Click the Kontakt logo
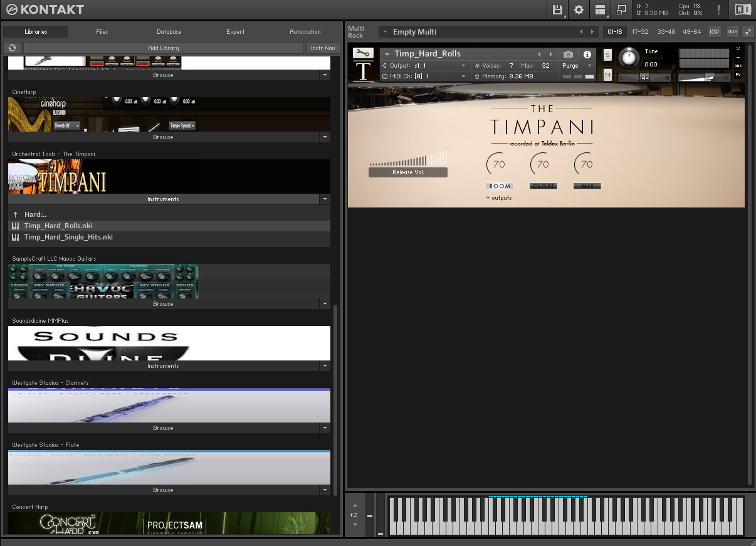The height and width of the screenshot is (546, 756). tap(45, 9)
